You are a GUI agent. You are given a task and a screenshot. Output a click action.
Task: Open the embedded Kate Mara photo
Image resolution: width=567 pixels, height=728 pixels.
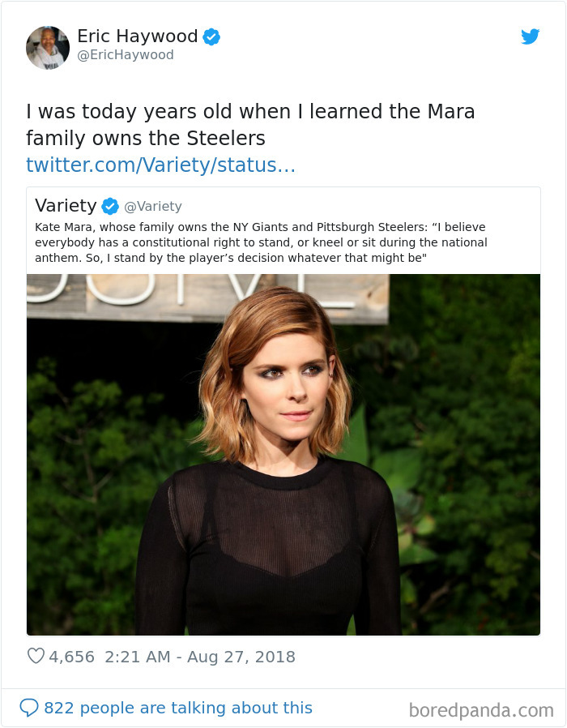click(x=283, y=454)
